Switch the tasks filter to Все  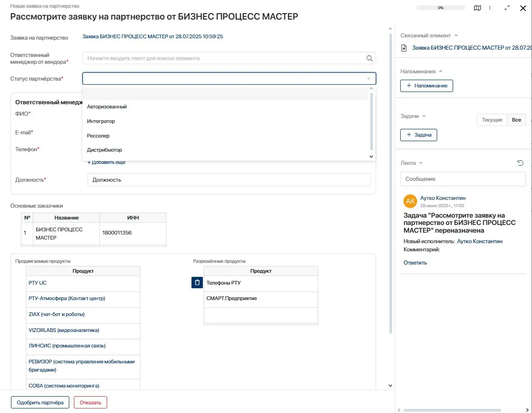click(516, 120)
